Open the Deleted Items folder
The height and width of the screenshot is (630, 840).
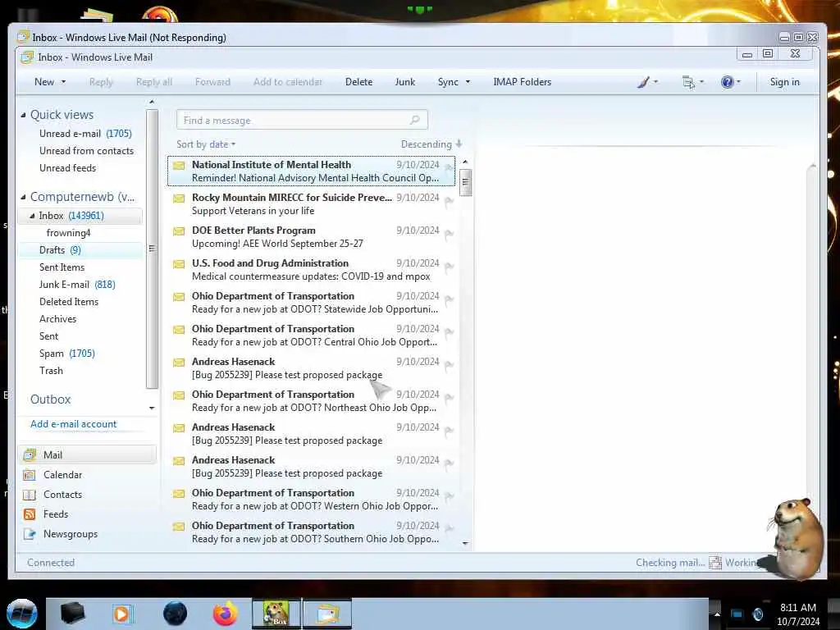[69, 302]
